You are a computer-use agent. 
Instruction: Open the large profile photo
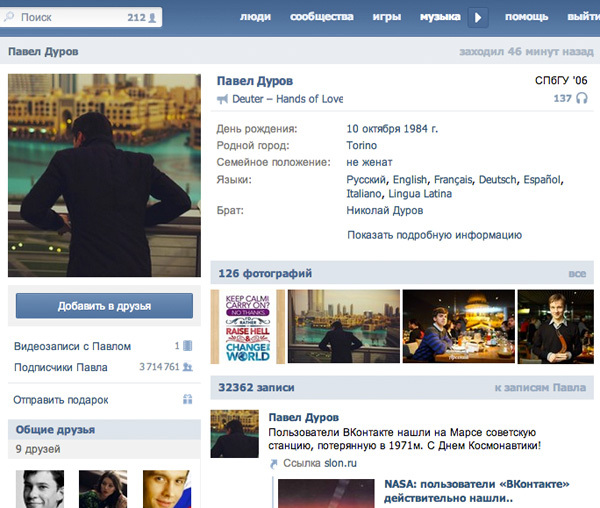104,175
